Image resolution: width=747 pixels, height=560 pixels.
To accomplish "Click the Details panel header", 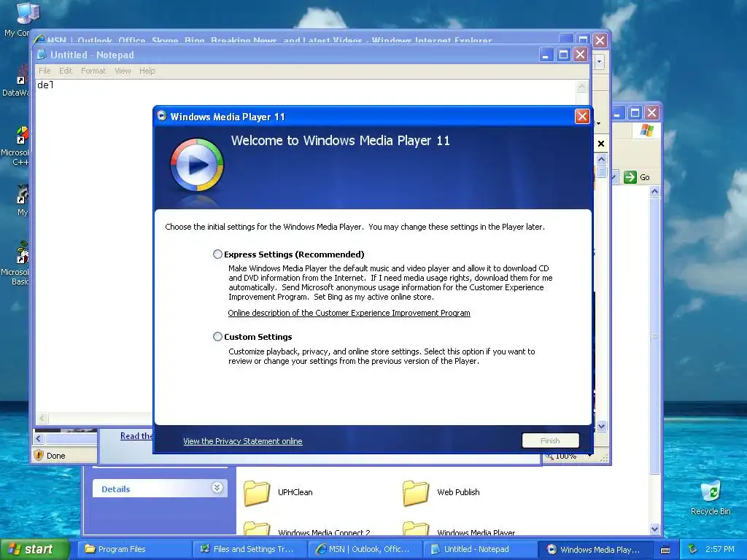I will [x=160, y=489].
